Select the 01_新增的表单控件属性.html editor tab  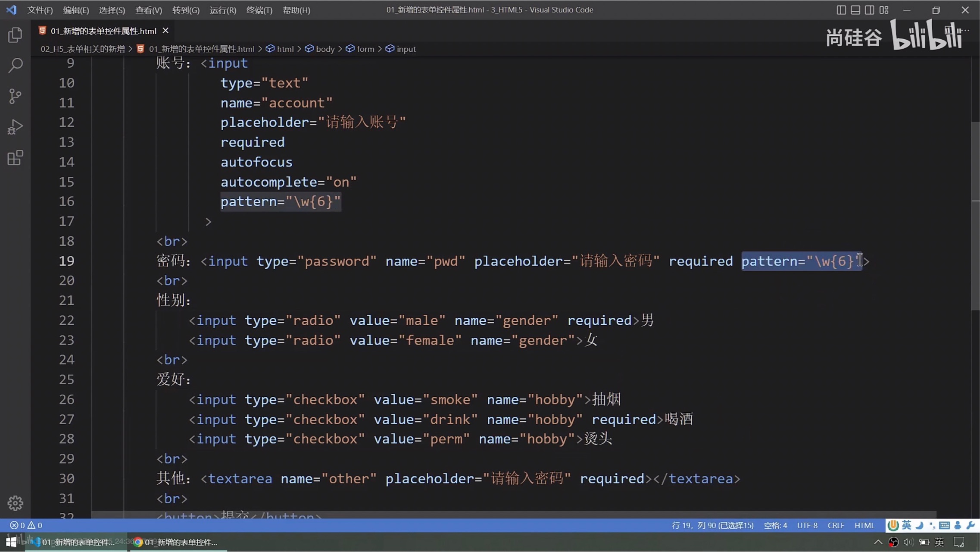pyautogui.click(x=103, y=31)
